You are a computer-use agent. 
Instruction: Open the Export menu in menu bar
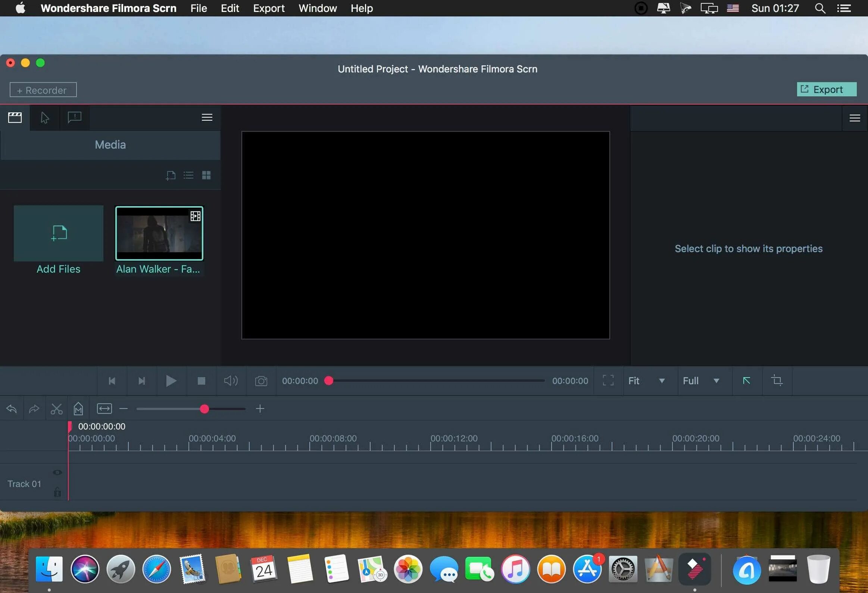tap(269, 8)
